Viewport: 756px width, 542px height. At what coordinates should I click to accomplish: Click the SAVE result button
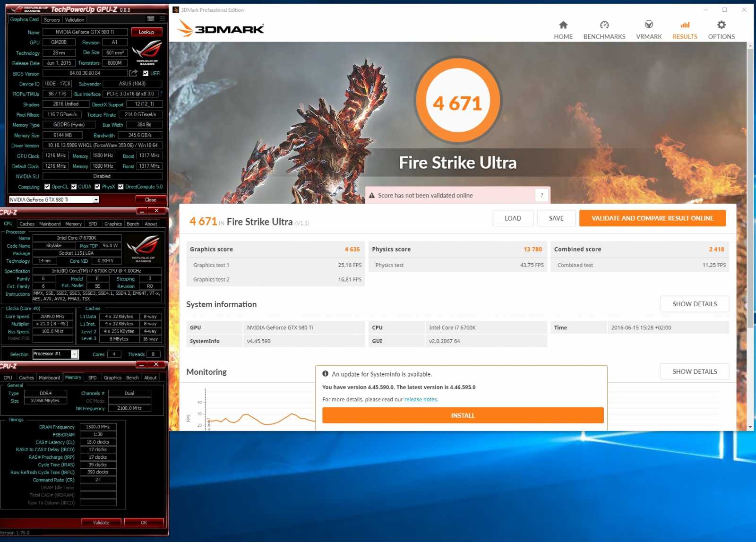(556, 218)
